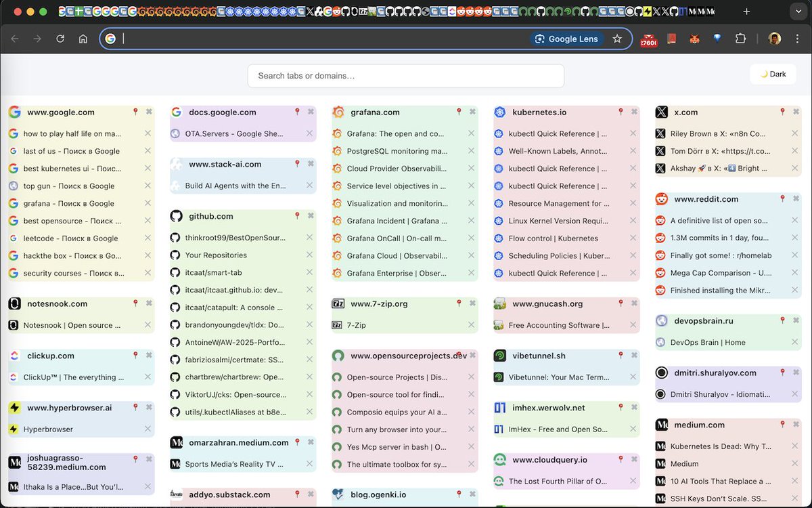812x508 pixels.
Task: Close all tabs in www.google.com group
Action: coord(149,112)
